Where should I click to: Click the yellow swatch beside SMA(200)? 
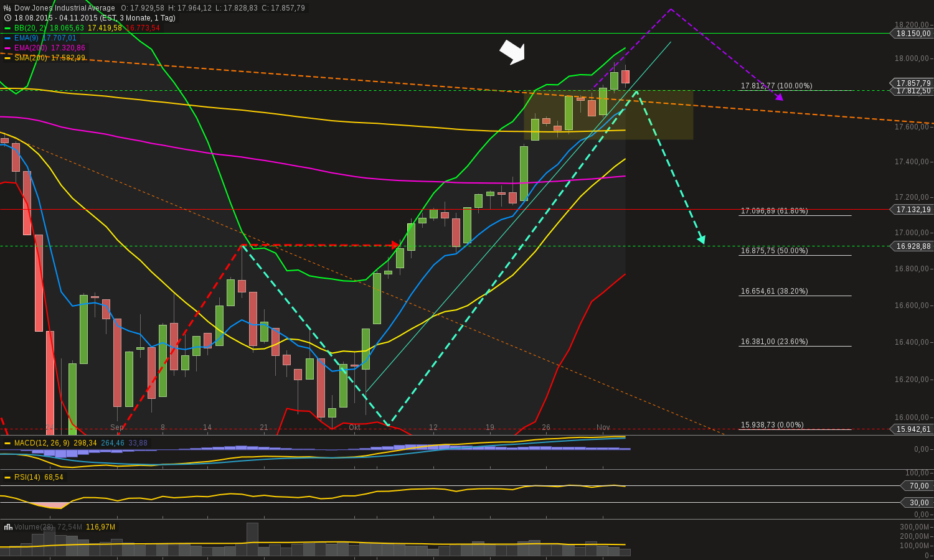(7, 58)
